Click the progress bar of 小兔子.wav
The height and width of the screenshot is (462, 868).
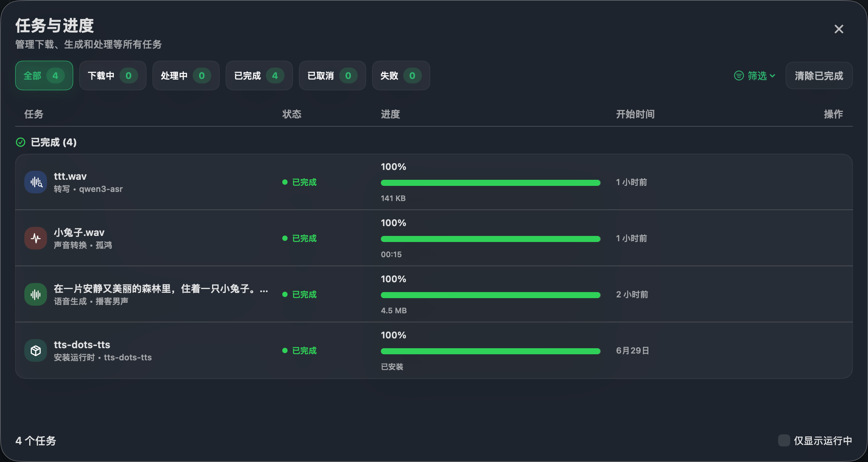pyautogui.click(x=491, y=239)
